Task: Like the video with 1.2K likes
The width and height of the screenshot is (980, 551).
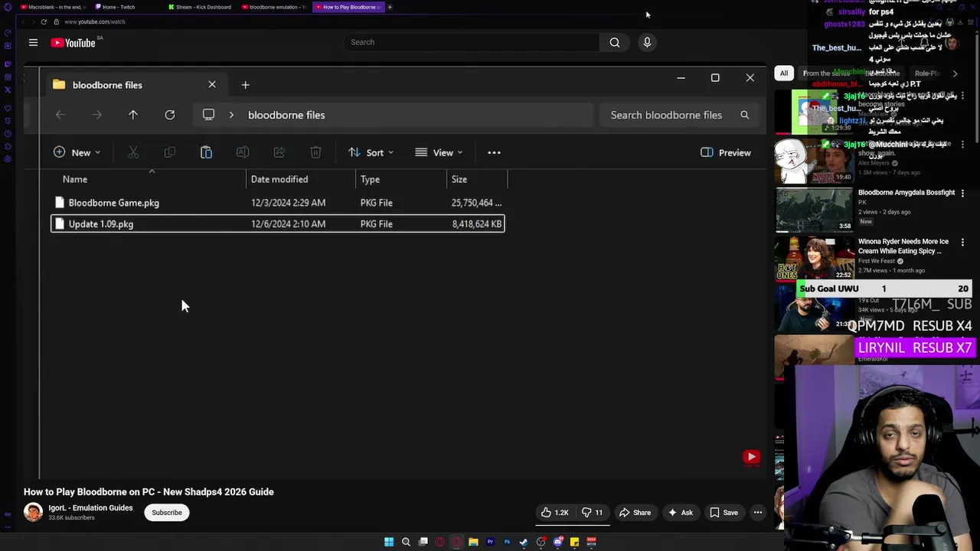Action: pos(555,513)
